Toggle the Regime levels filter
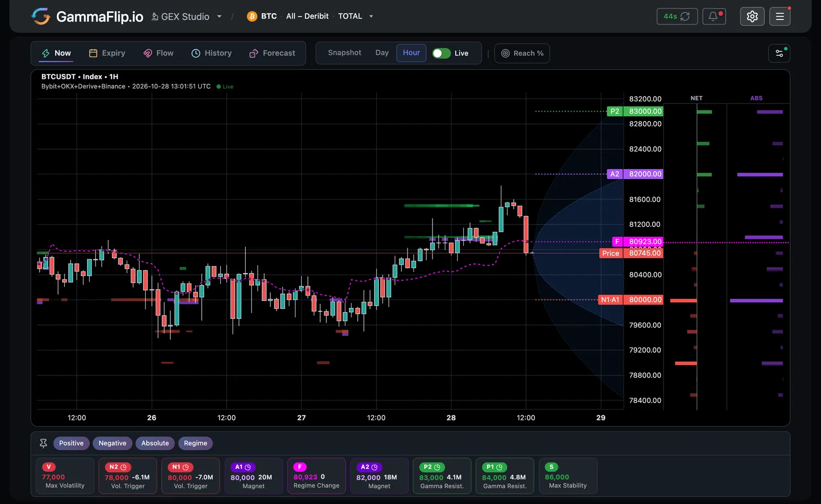Image resolution: width=821 pixels, height=504 pixels. pos(196,443)
